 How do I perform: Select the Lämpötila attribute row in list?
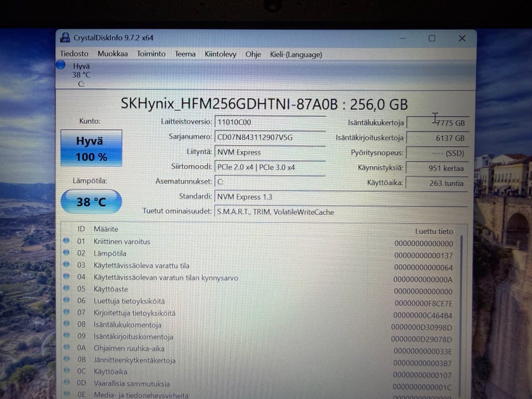(x=259, y=254)
